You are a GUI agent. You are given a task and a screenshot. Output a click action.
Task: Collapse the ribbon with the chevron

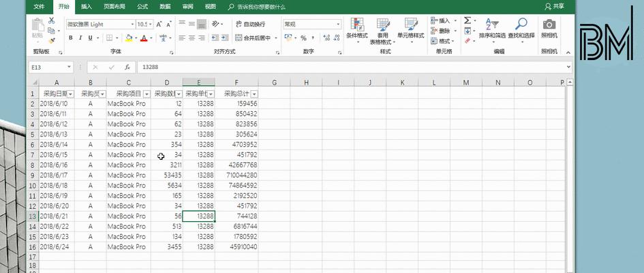pyautogui.click(x=568, y=53)
